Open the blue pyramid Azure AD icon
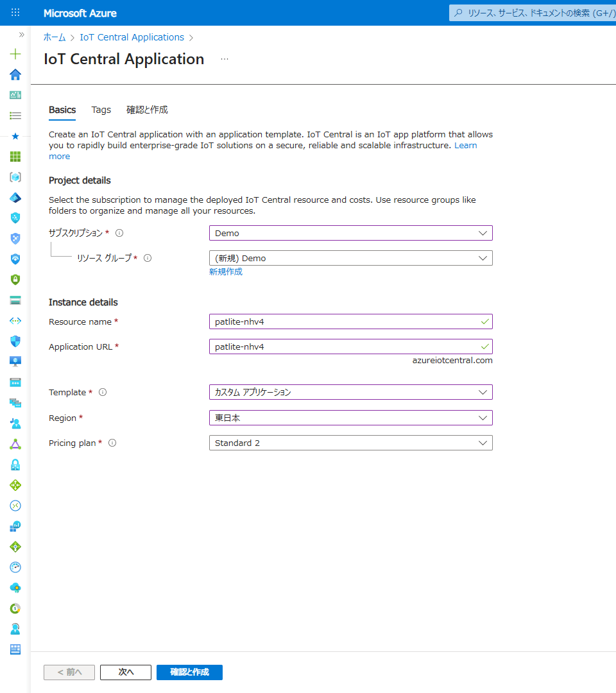The width and height of the screenshot is (616, 693). [15, 198]
